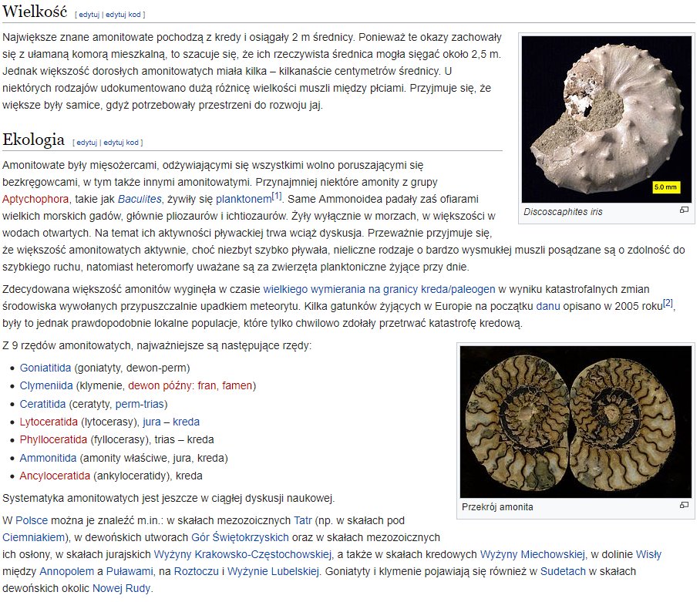Viewport: 700px width, 602px height.
Task: Open the red Aptychophora link
Action: click(x=35, y=199)
